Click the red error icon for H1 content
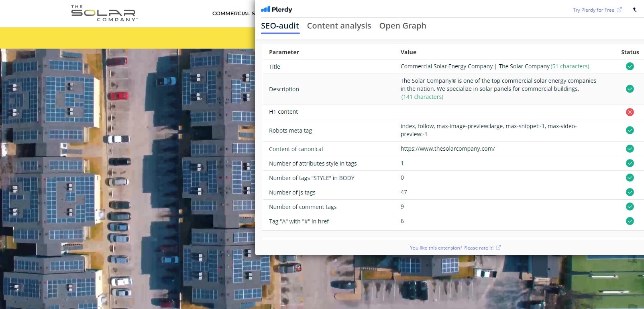This screenshot has height=309, width=644. pos(630,112)
